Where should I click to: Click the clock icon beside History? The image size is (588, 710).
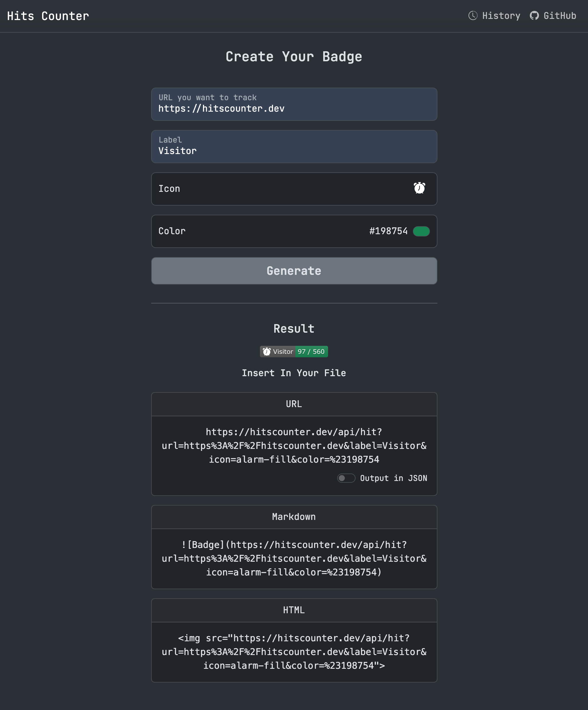(x=473, y=15)
